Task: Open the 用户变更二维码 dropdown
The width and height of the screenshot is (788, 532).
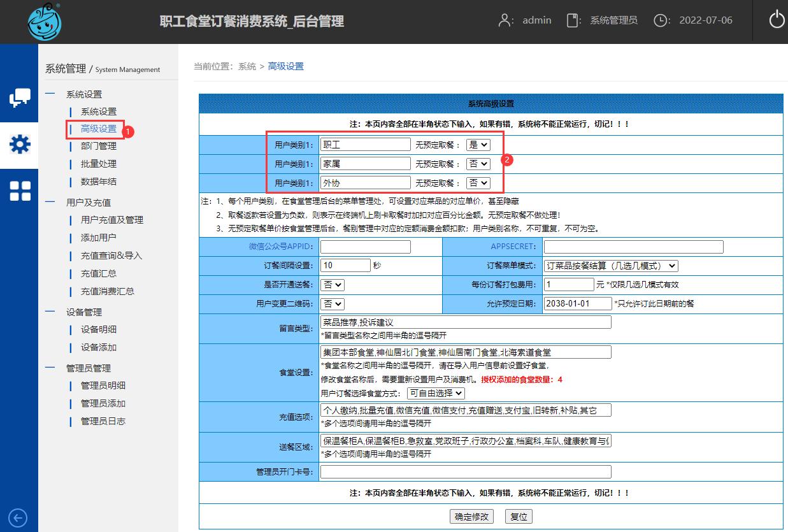Action: [x=332, y=304]
